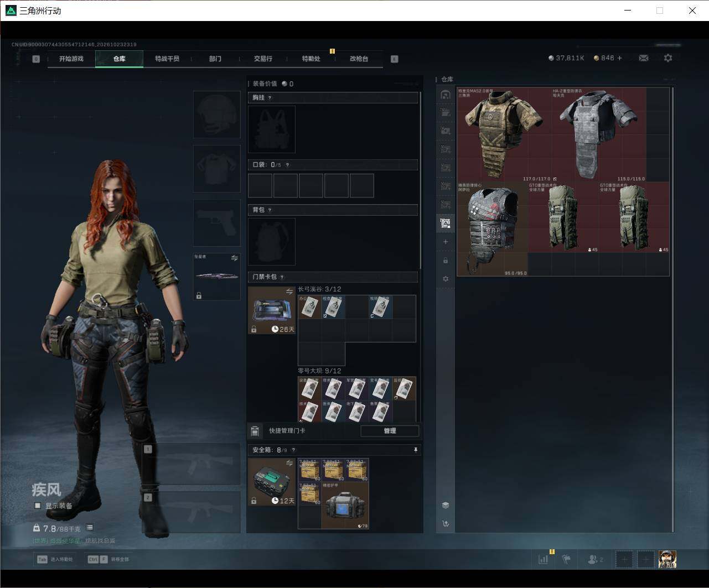
Task: Select the HA-2 grey heavy armor
Action: (599, 134)
